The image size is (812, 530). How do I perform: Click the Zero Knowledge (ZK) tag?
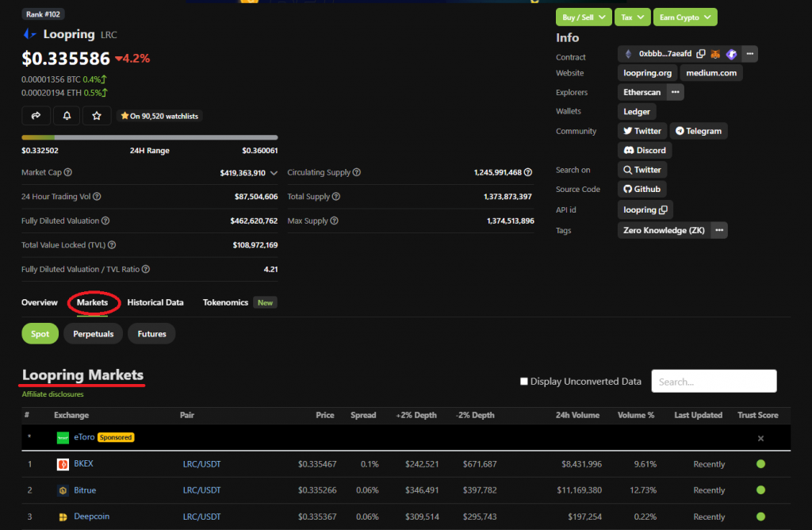click(x=664, y=230)
